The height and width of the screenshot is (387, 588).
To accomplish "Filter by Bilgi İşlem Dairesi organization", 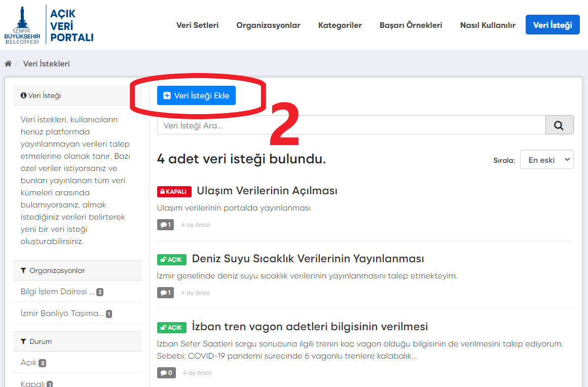I will click(57, 292).
